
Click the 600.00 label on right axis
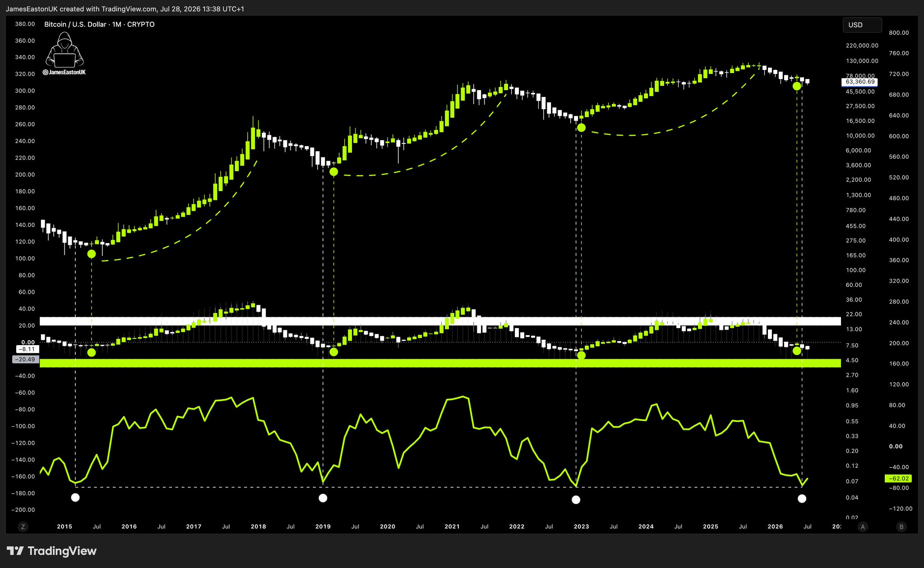(899, 136)
